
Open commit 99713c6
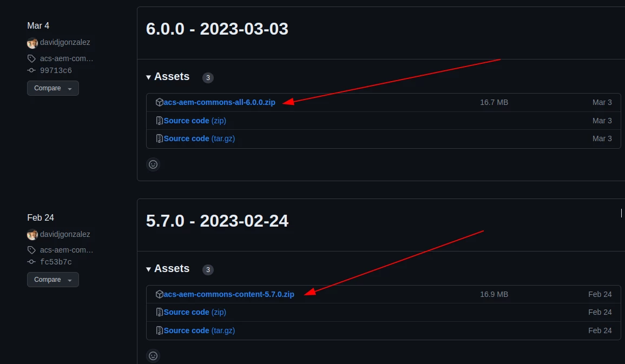tap(56, 70)
